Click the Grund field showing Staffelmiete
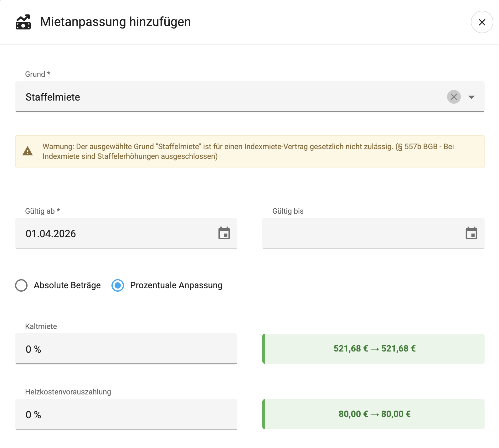The height and width of the screenshot is (448, 499). point(249,96)
